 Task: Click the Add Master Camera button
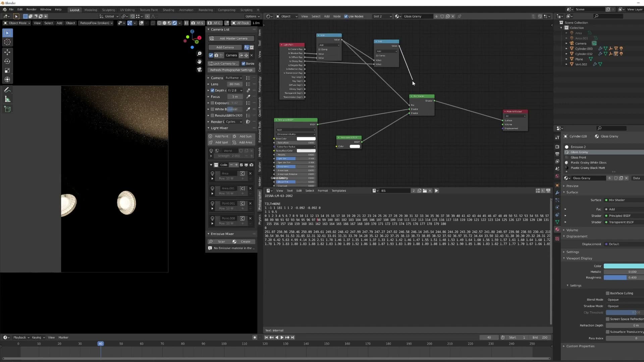pyautogui.click(x=231, y=39)
